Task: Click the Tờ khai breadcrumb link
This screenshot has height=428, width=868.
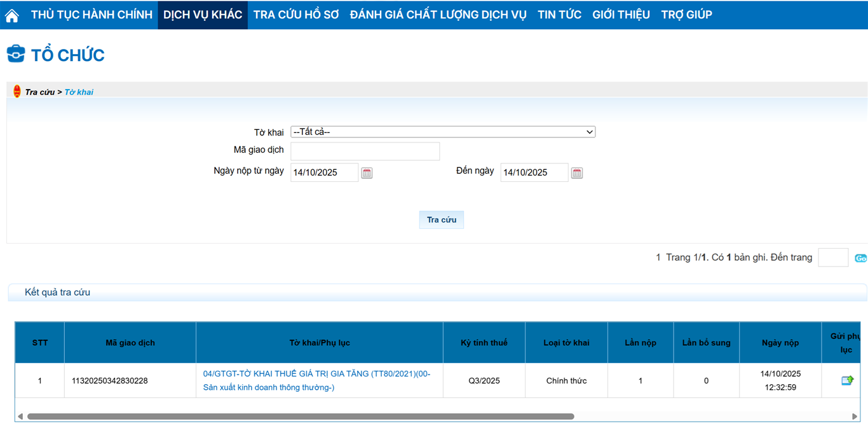Action: (79, 92)
